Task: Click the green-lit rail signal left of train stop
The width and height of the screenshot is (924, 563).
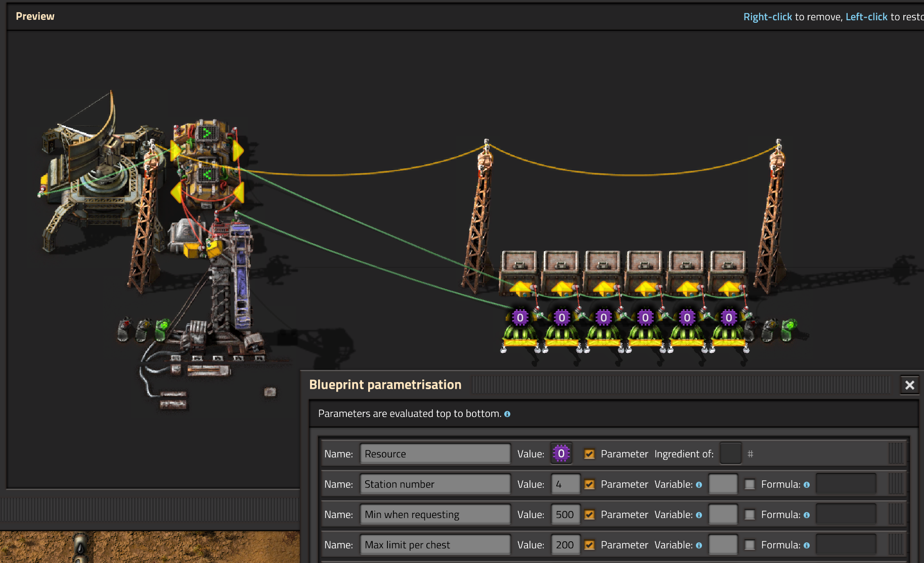Action: pos(163,330)
